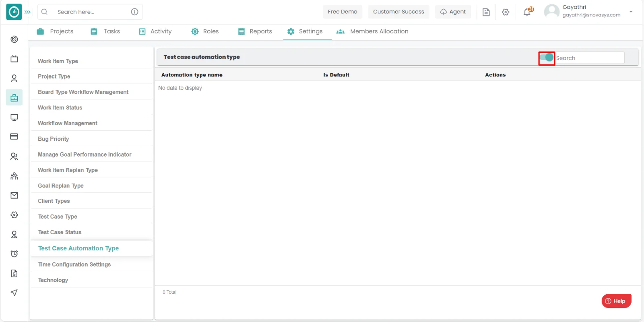Open Time Configuration Settings

[91, 264]
